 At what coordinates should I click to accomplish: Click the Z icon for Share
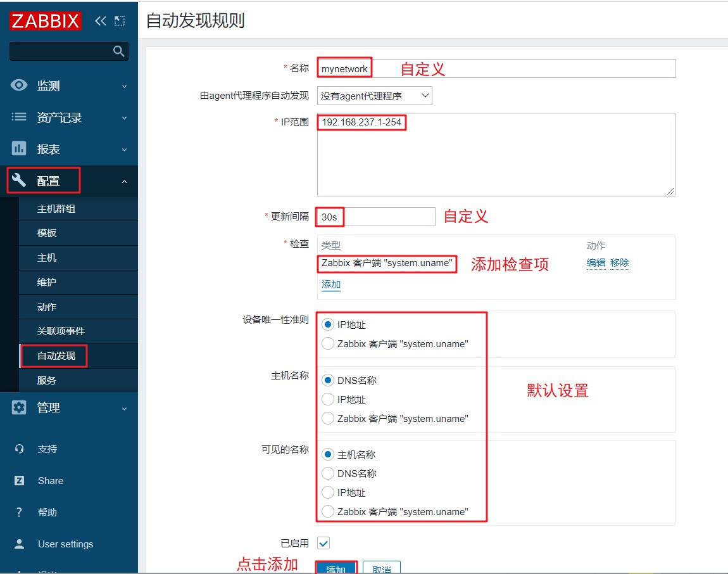(x=19, y=481)
